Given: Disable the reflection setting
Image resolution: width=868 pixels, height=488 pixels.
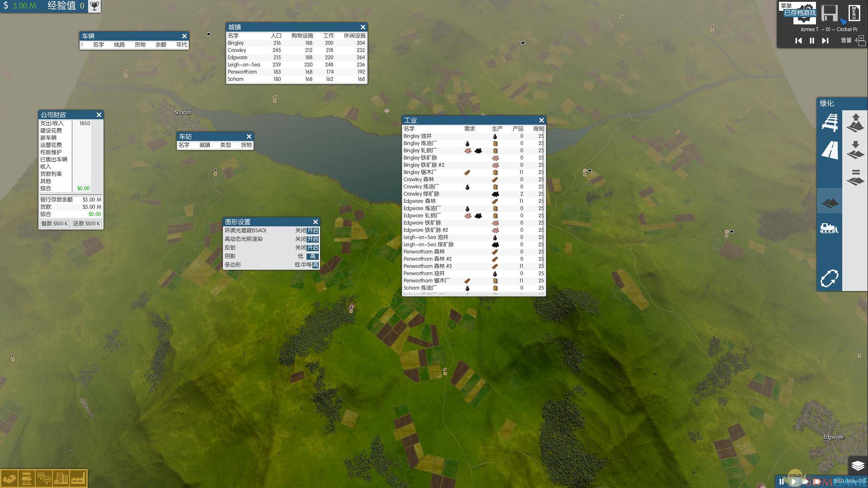Looking at the screenshot, I should pyautogui.click(x=300, y=248).
